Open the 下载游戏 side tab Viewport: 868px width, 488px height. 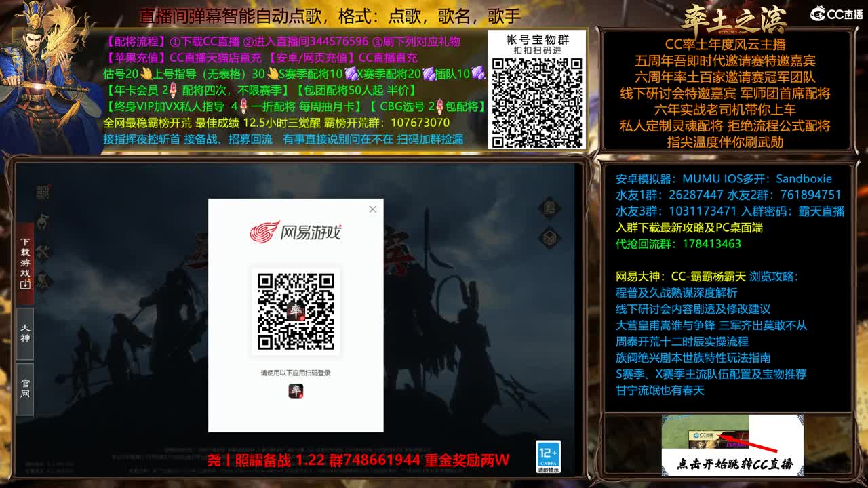pos(25,264)
